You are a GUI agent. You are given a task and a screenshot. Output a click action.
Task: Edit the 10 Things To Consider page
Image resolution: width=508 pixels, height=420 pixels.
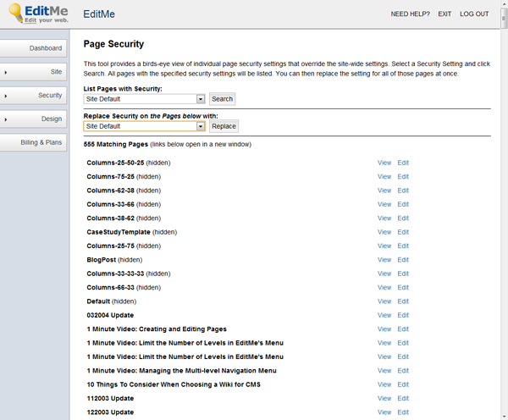(403, 384)
